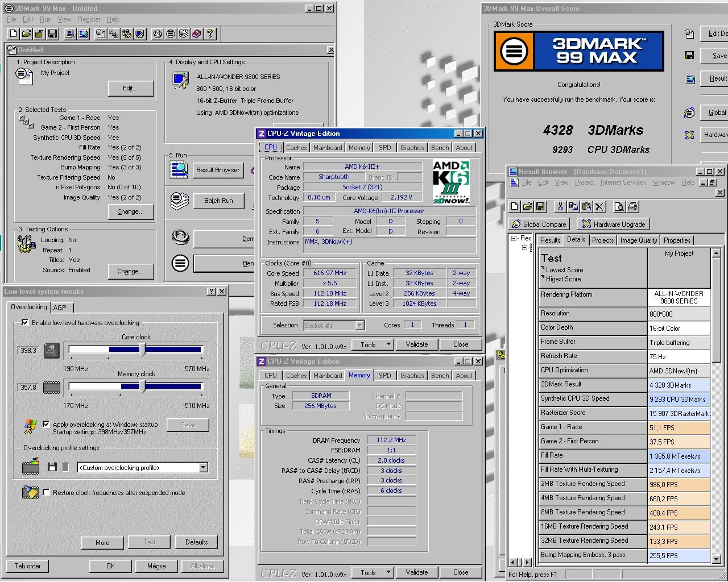Select the Results tab in Result Browser

(550, 240)
